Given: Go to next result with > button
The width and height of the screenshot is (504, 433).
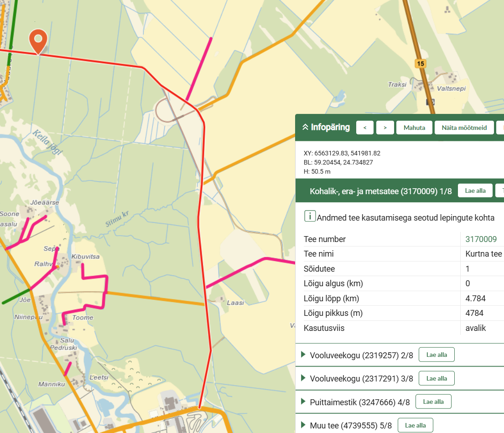Looking at the screenshot, I should (385, 128).
